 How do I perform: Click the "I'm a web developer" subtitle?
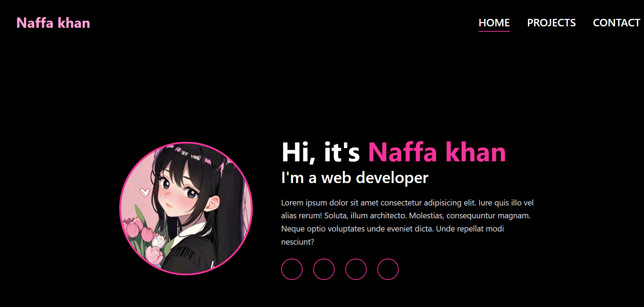pyautogui.click(x=355, y=178)
